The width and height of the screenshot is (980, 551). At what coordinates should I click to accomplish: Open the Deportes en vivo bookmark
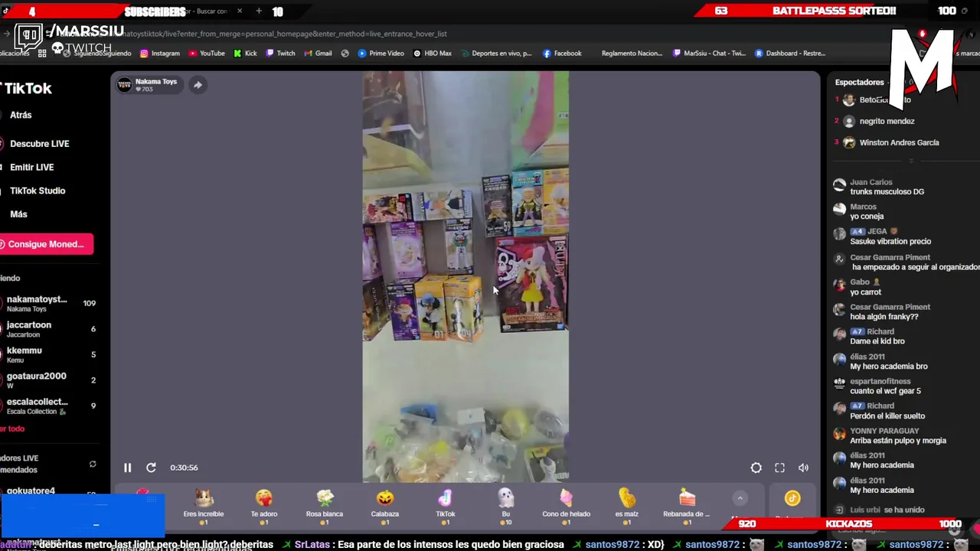pos(496,54)
